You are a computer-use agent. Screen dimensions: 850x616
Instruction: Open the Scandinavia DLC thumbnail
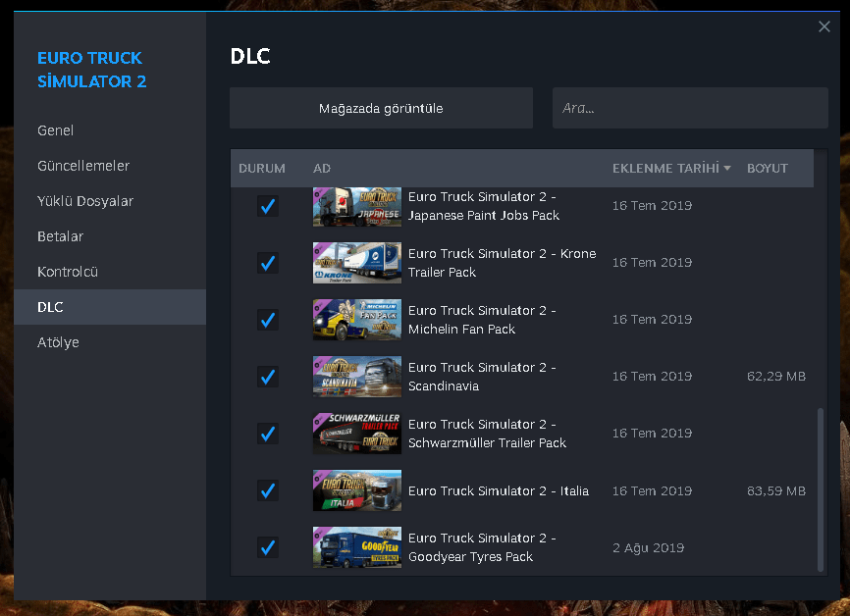(x=357, y=377)
